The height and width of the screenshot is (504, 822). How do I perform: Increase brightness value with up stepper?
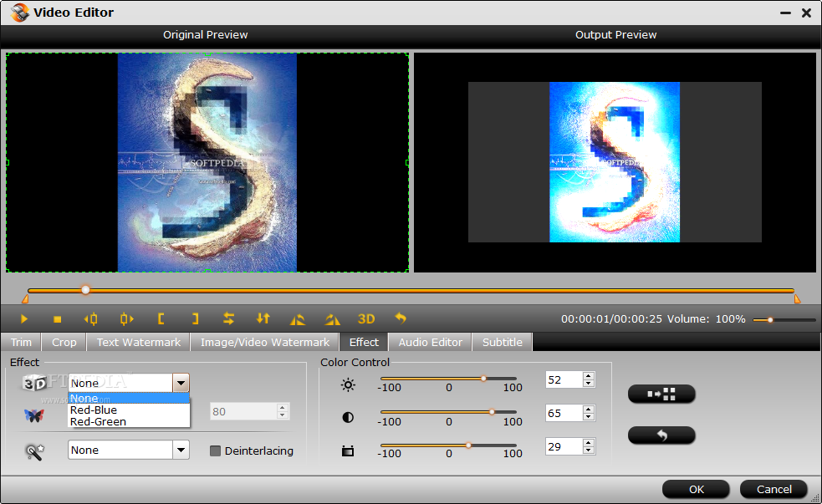589,375
